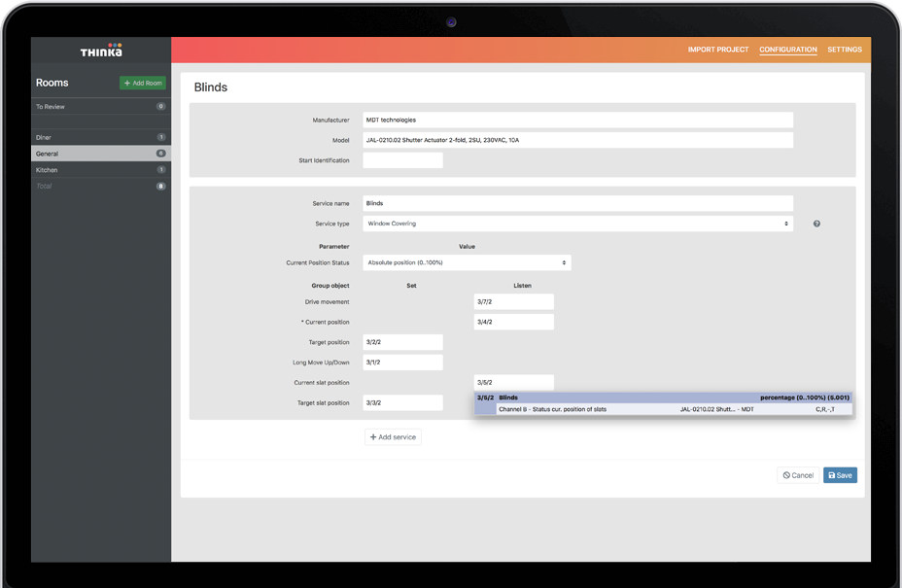Select the 3/5/2 Blinds suggestion header
The image size is (902, 588).
click(x=663, y=398)
